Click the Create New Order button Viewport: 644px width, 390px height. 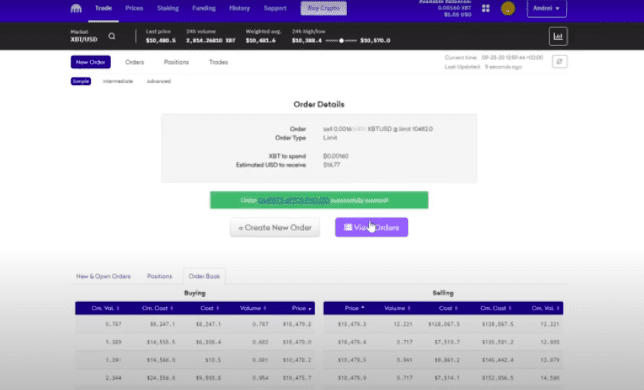[x=275, y=227]
